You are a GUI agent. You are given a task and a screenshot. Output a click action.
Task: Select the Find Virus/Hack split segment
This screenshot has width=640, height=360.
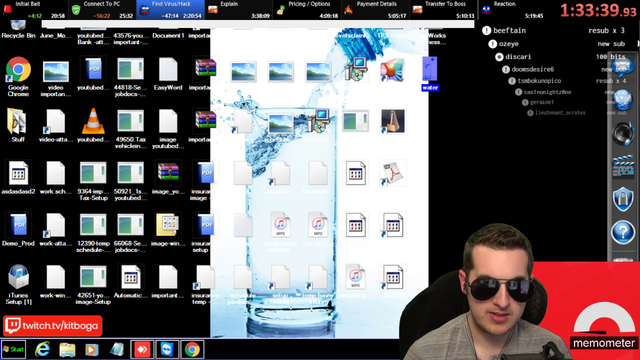pos(170,10)
